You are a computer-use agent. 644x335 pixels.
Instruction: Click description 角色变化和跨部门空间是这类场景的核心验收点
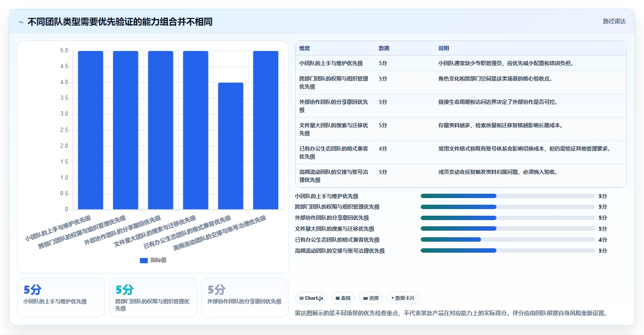(x=495, y=79)
